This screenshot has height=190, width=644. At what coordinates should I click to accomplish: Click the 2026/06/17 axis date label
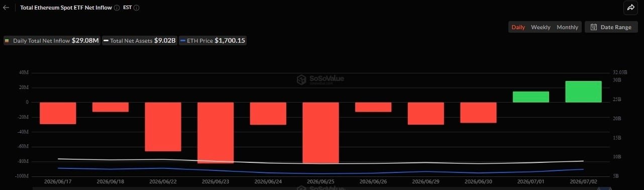[x=58, y=181]
